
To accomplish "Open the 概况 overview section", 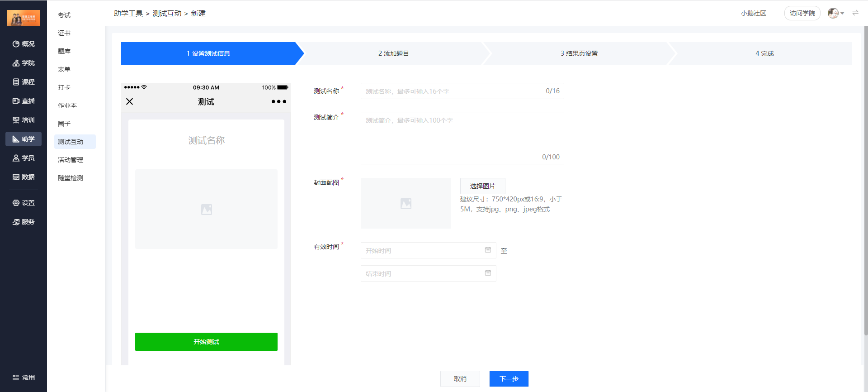I will tap(24, 44).
